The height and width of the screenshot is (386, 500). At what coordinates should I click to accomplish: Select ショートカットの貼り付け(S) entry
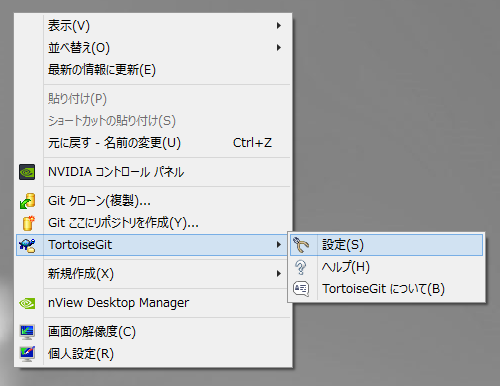tap(153, 121)
